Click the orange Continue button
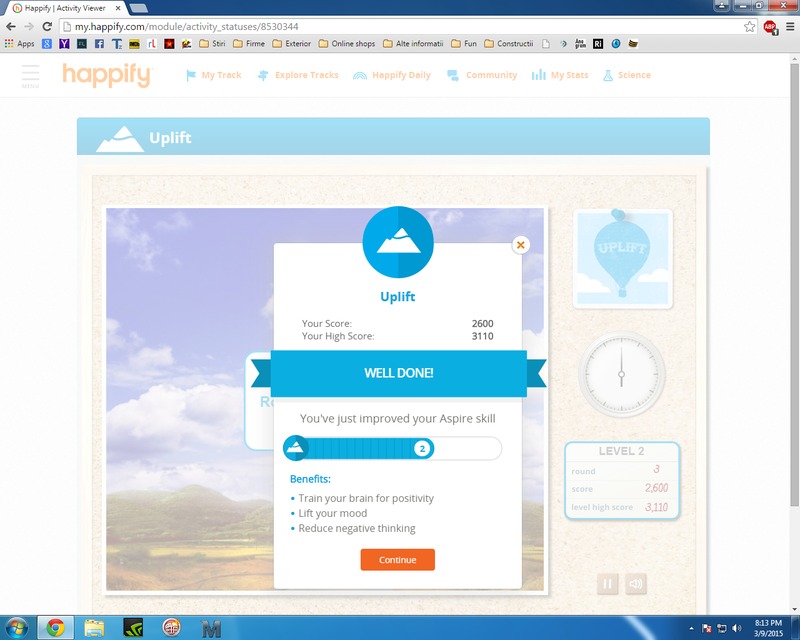 (397, 560)
